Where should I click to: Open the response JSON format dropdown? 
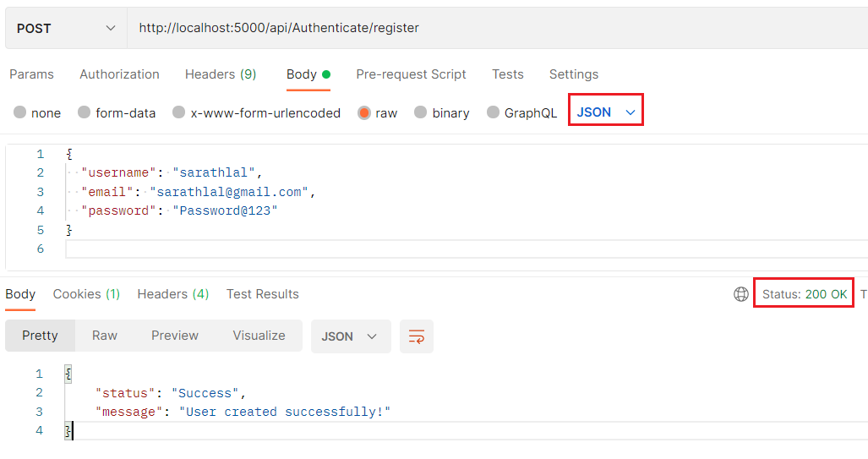point(350,336)
